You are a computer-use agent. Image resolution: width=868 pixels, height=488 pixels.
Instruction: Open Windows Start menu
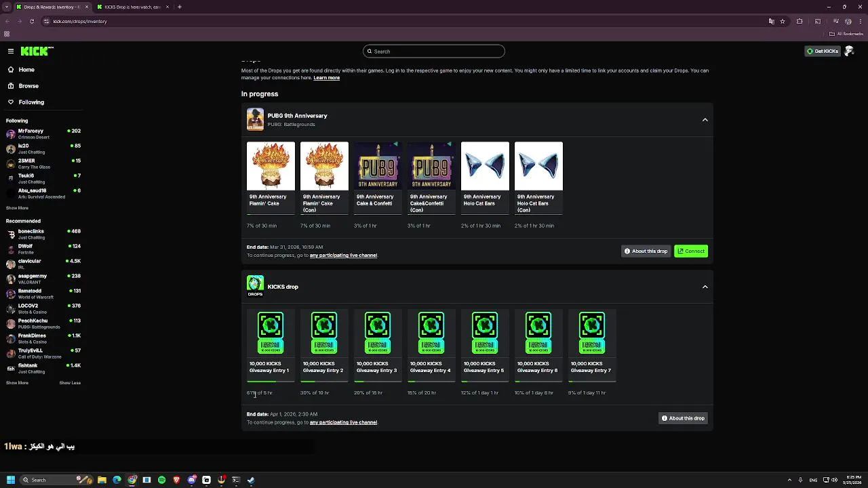tap(11, 480)
